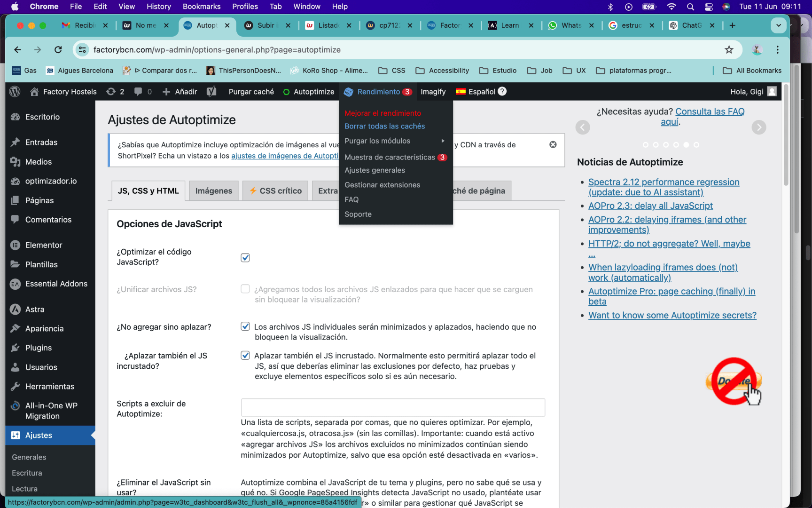This screenshot has width=812, height=508.
Task: Open the updates icon showing 2
Action: 115,92
